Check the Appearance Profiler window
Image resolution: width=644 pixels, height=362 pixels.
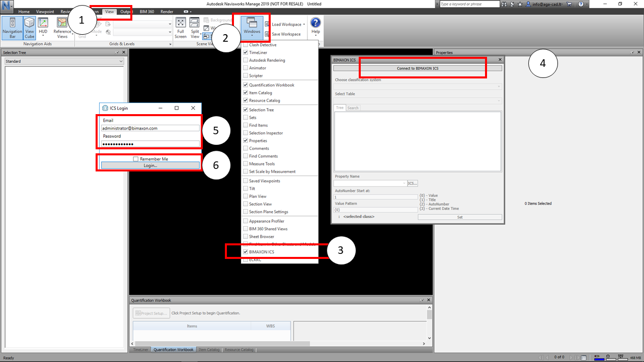(x=246, y=221)
